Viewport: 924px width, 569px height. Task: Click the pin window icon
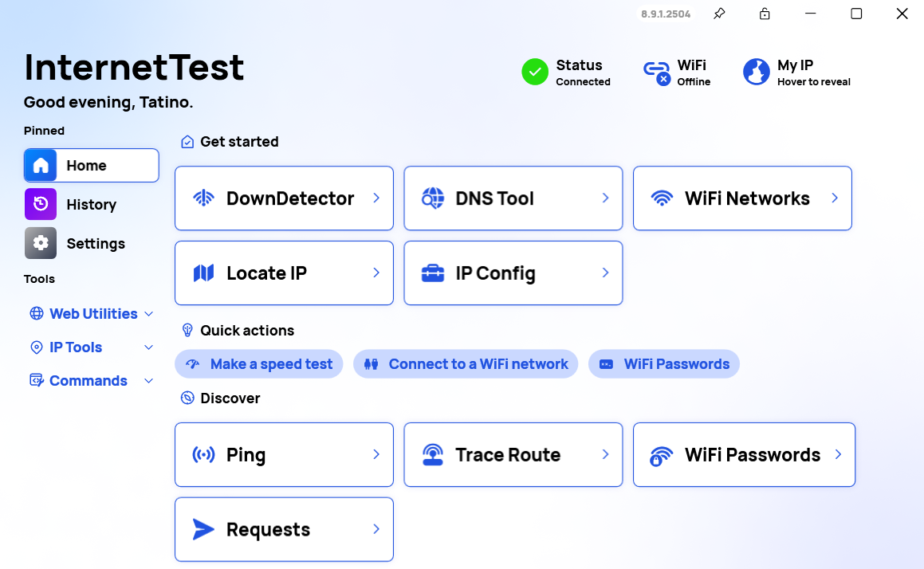(x=719, y=14)
